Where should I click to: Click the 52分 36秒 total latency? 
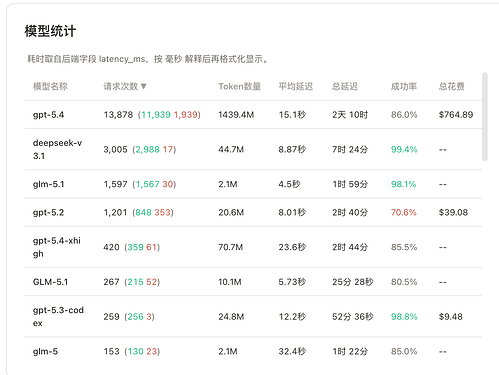pos(353,317)
